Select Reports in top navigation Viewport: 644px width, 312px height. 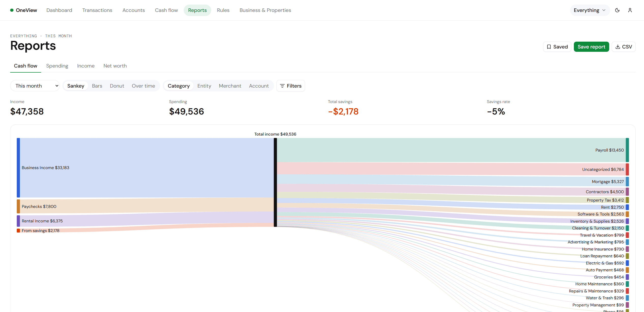197,10
